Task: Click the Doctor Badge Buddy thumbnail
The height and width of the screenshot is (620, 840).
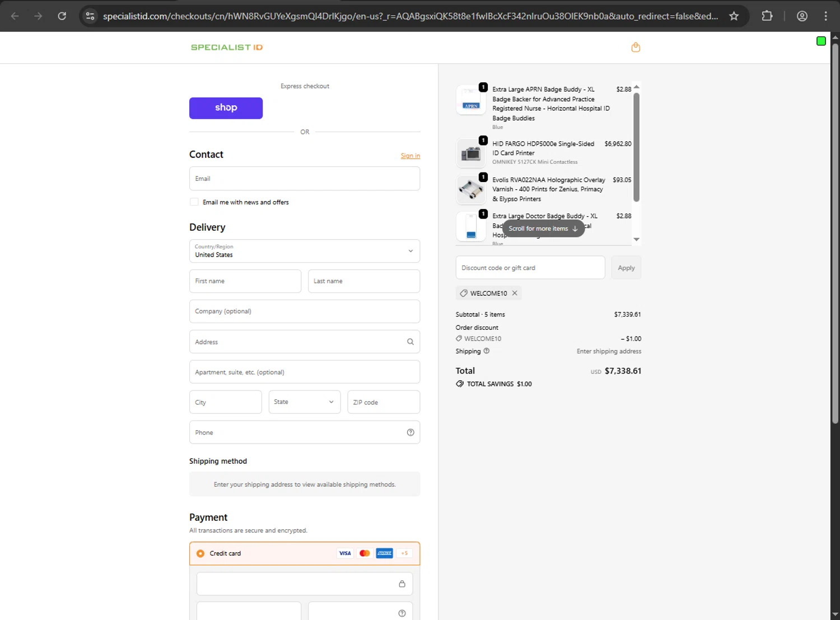Action: [x=471, y=226]
